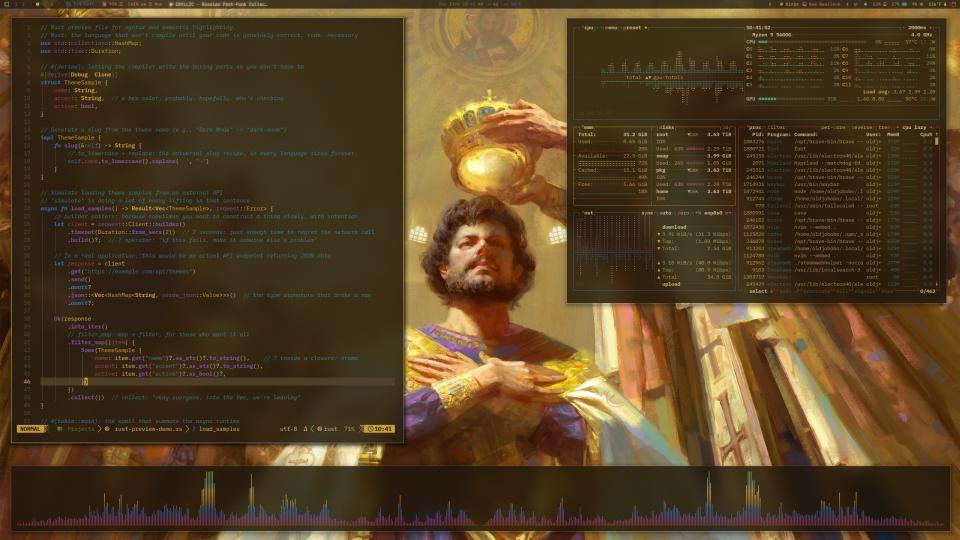The width and height of the screenshot is (960, 540).
Task: Select the Hyprland process row
Action: point(839,163)
